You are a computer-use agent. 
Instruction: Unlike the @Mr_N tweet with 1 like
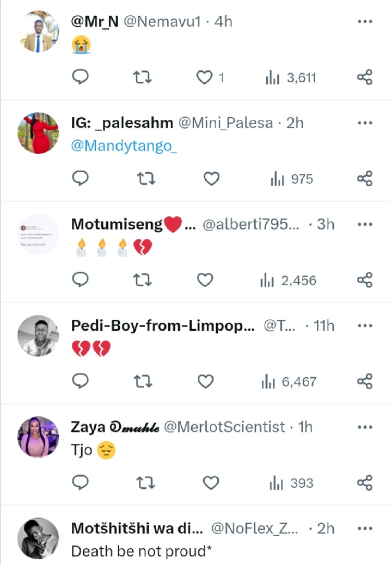205,77
